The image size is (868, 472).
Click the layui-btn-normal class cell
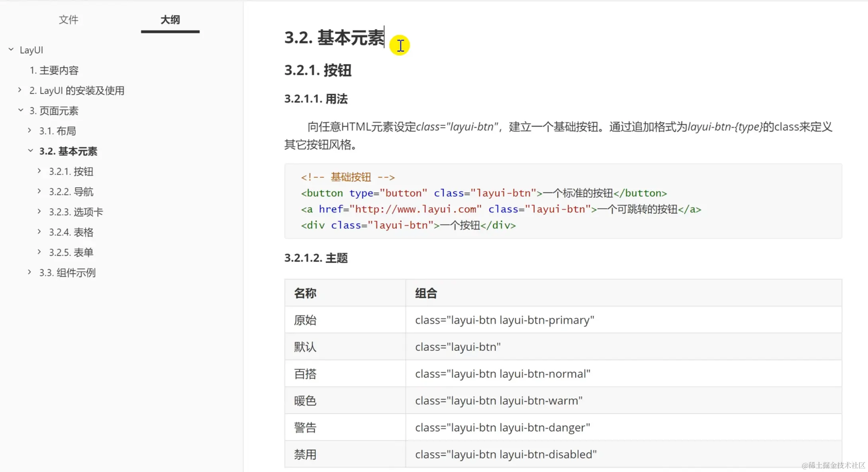click(x=624, y=374)
